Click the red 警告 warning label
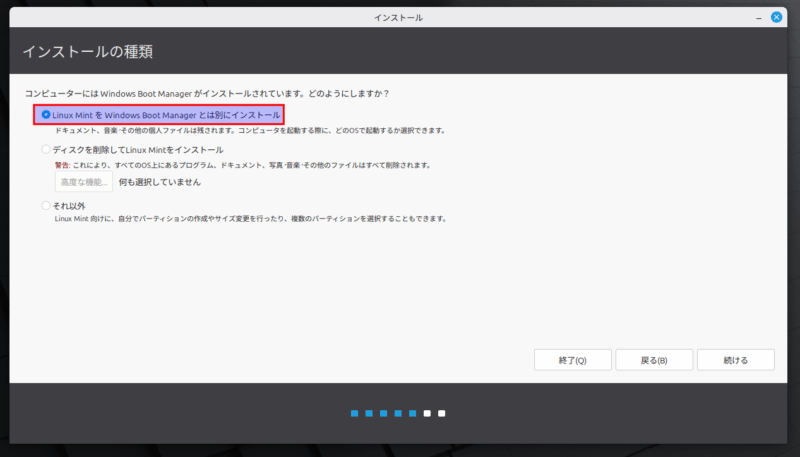 point(63,165)
